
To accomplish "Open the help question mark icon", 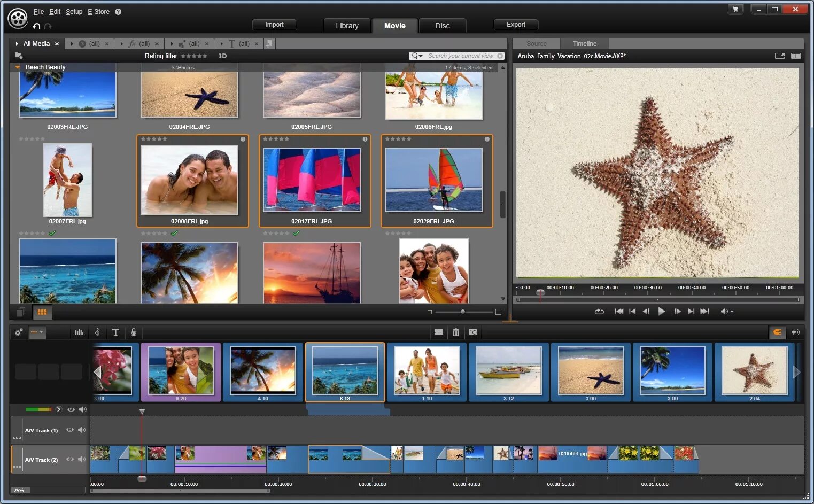I will point(118,12).
